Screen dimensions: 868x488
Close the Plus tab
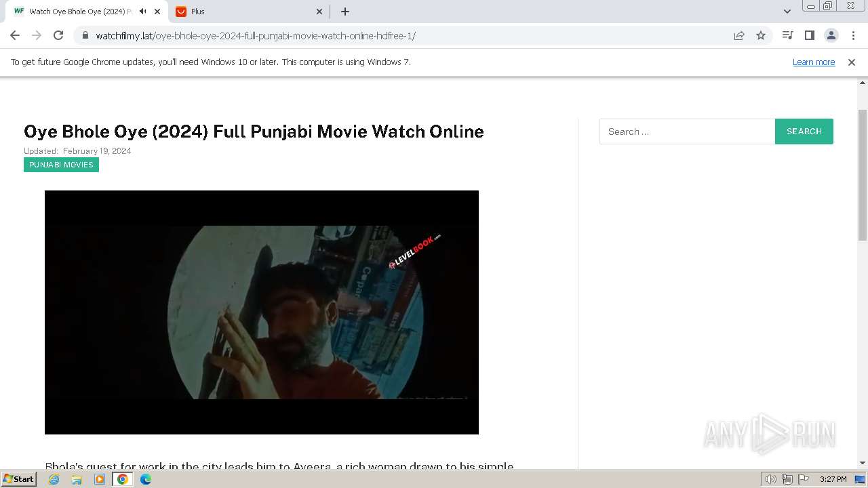pyautogui.click(x=319, y=12)
